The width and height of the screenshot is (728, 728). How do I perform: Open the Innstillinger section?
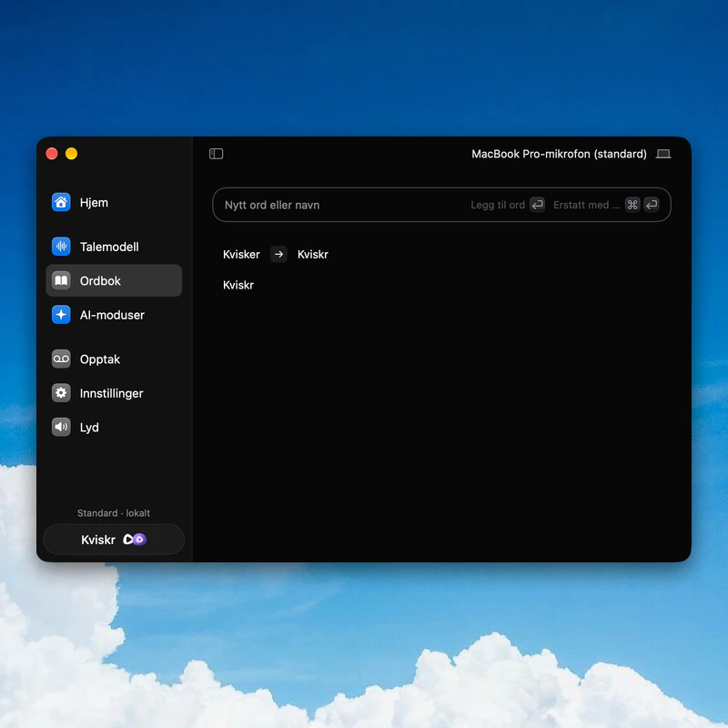(x=114, y=393)
